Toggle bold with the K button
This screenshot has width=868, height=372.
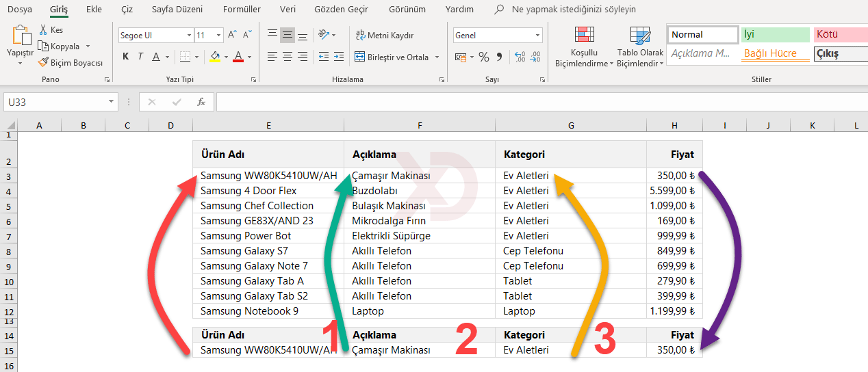125,57
